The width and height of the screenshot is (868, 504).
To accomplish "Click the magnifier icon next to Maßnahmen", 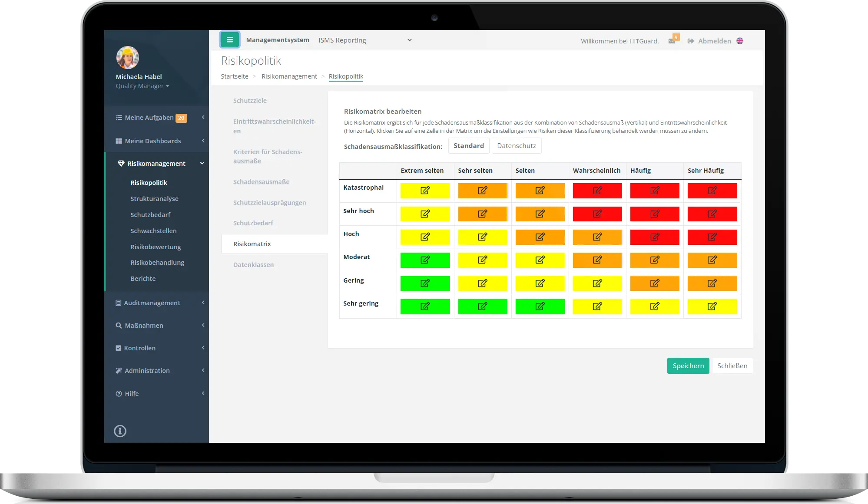I will pos(118,325).
